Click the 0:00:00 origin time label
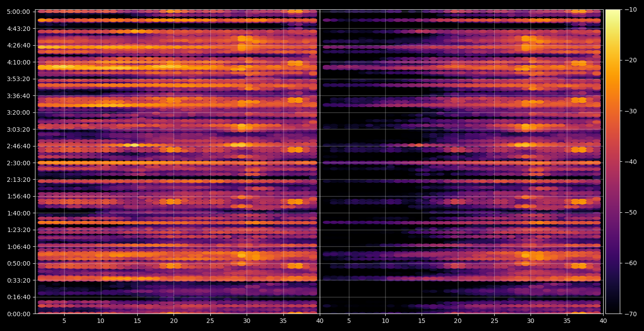The height and width of the screenshot is (331, 644). point(18,314)
